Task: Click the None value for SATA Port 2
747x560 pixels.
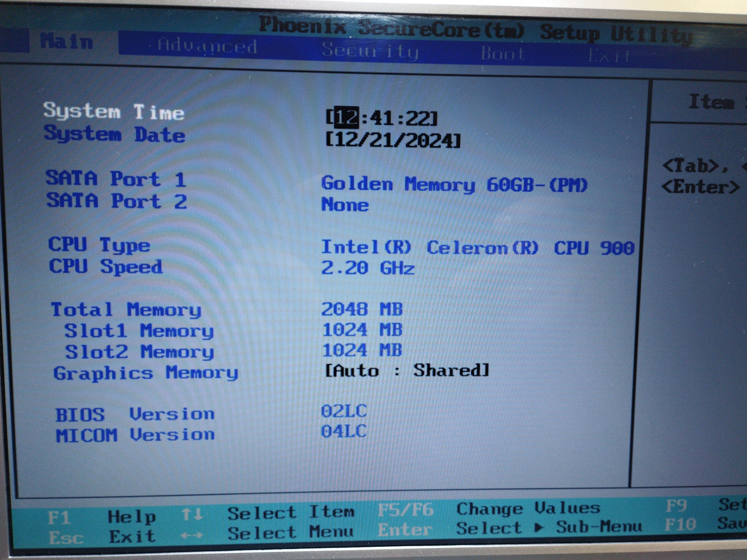Action: (x=345, y=205)
